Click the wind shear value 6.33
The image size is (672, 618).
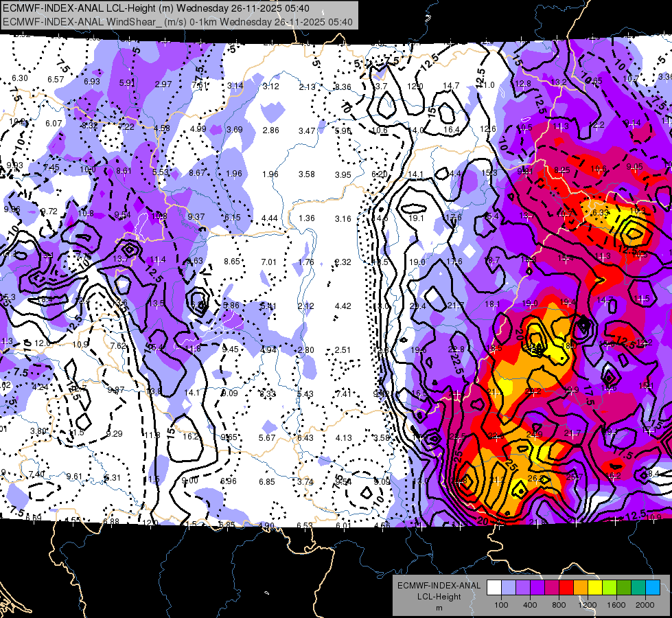(x=601, y=213)
